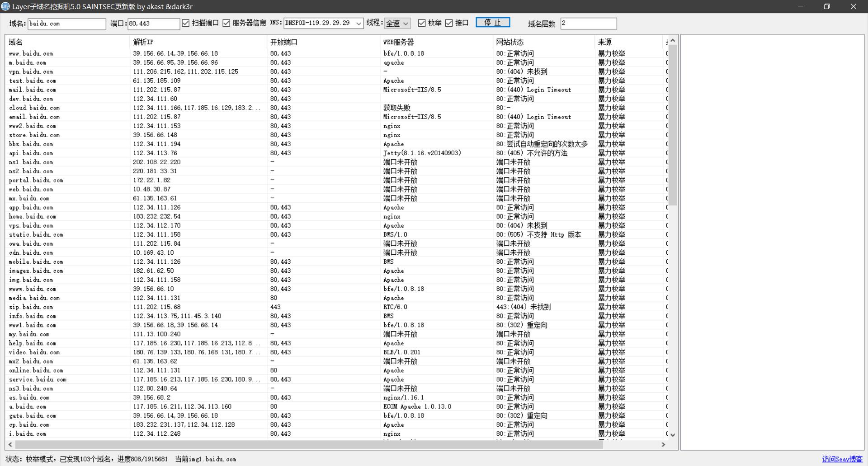This screenshot has width=868, height=466.
Task: Click the nginx/1.16.1 web server cell
Action: [x=404, y=397]
